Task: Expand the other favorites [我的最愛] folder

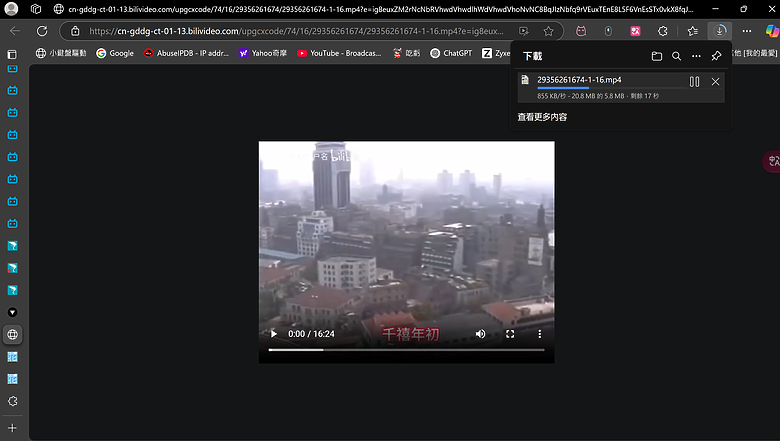Action: coord(754,53)
